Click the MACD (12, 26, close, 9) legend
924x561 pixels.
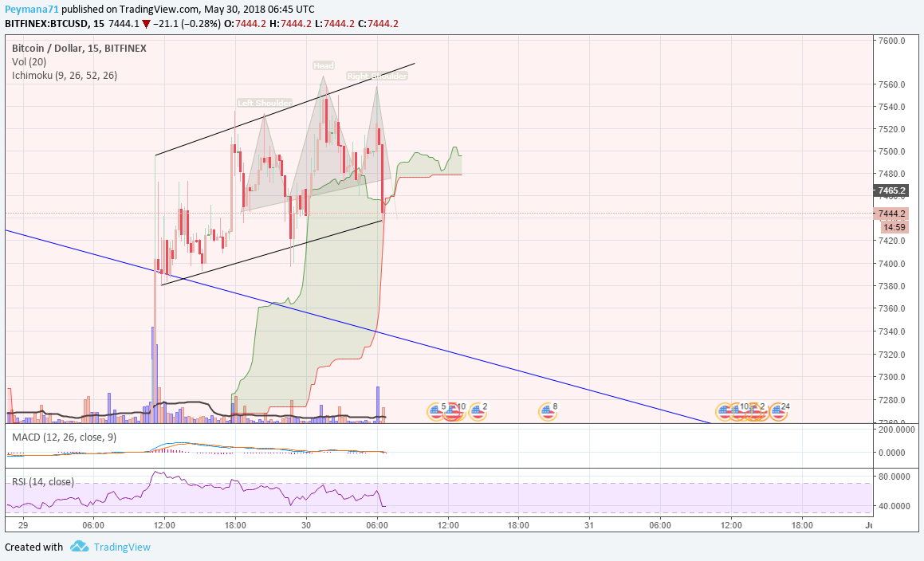pyautogui.click(x=65, y=437)
